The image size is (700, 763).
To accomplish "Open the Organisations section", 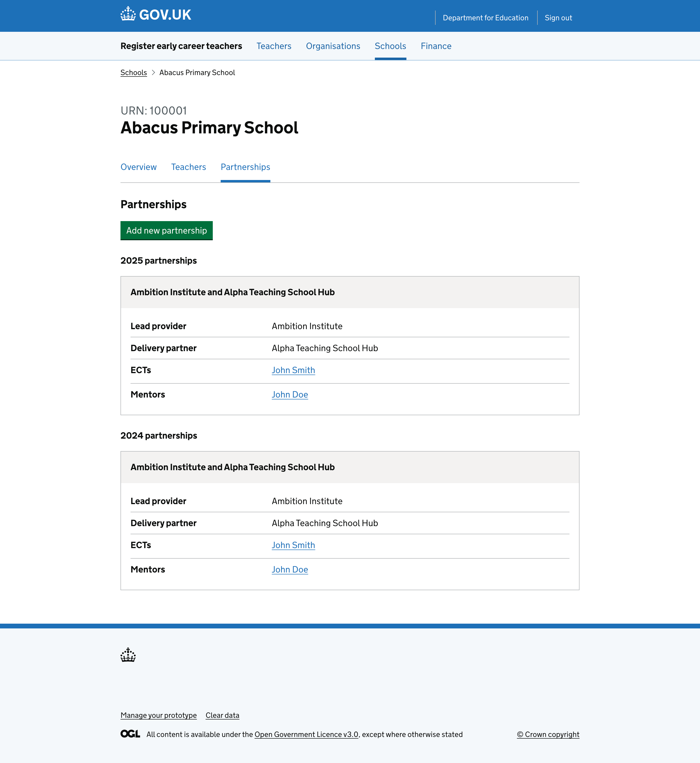I will pos(333,46).
